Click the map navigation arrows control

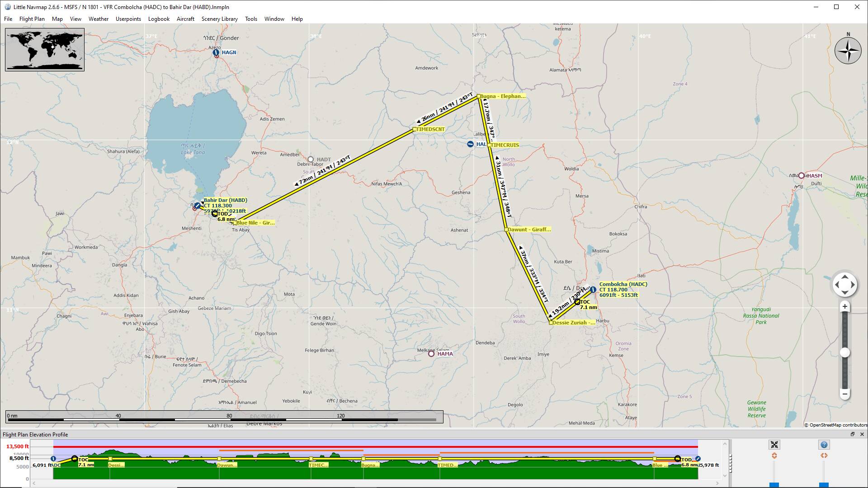click(x=844, y=285)
